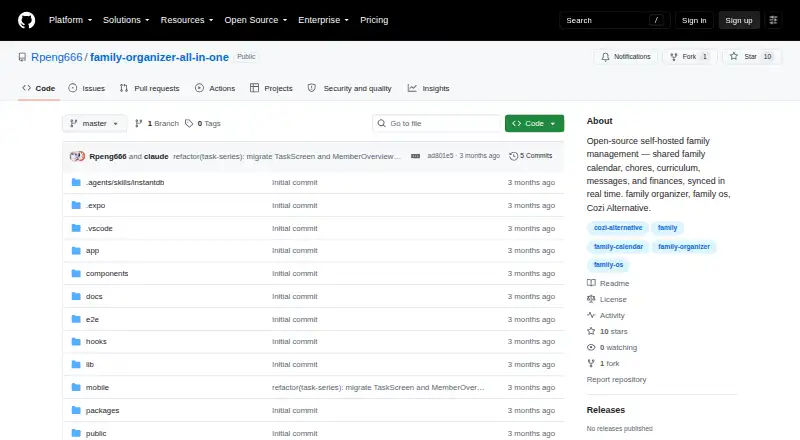Open the header menu icon beside Sign up

773,20
